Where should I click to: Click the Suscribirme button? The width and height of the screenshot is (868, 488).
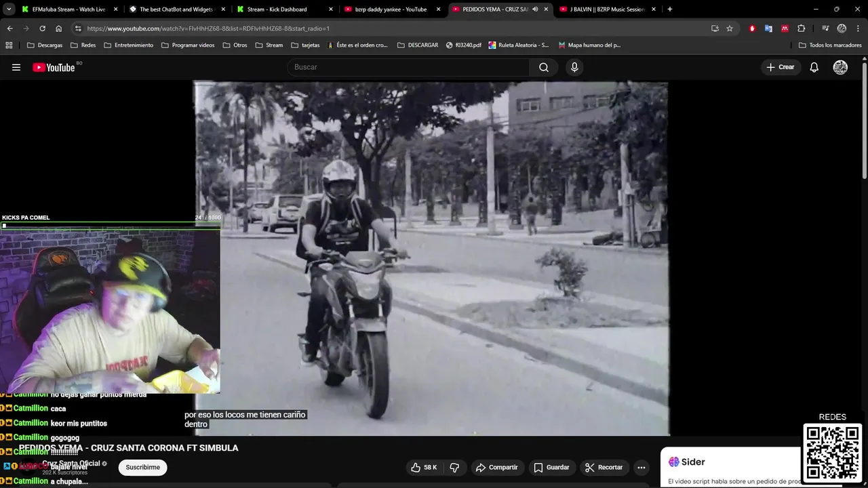(x=142, y=467)
